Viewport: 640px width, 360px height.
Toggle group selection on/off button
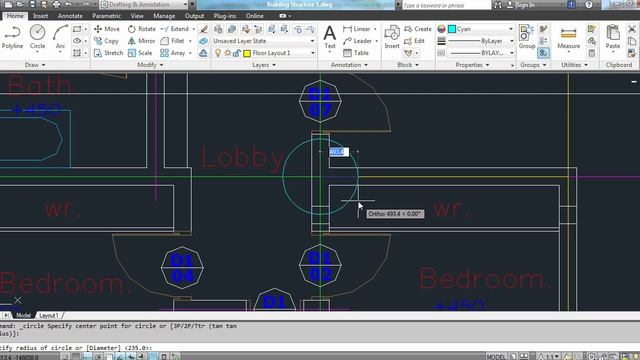point(543,53)
